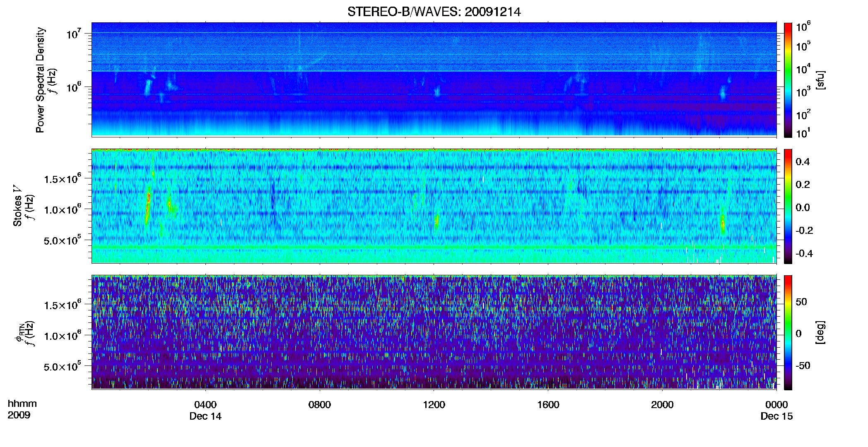Click the bottom phi RTN spectrogram
This screenshot has height=447, width=868.
[434, 332]
